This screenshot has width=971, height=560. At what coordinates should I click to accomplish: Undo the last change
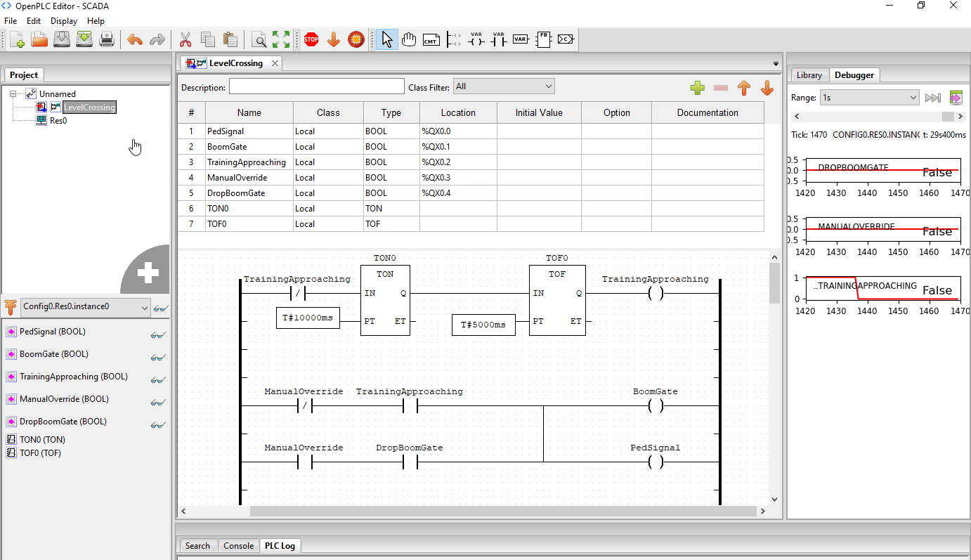(x=134, y=39)
